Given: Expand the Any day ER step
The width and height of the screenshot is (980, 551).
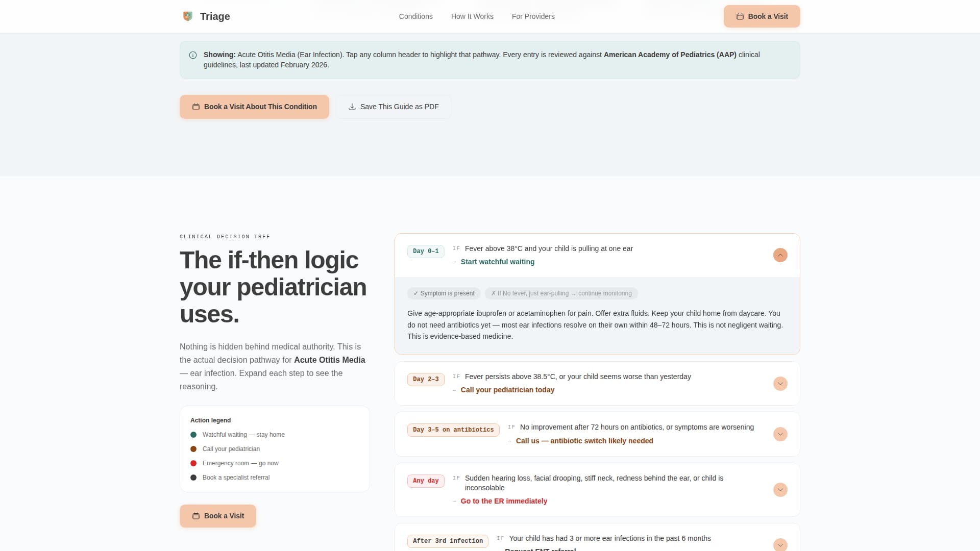Looking at the screenshot, I should pyautogui.click(x=780, y=490).
